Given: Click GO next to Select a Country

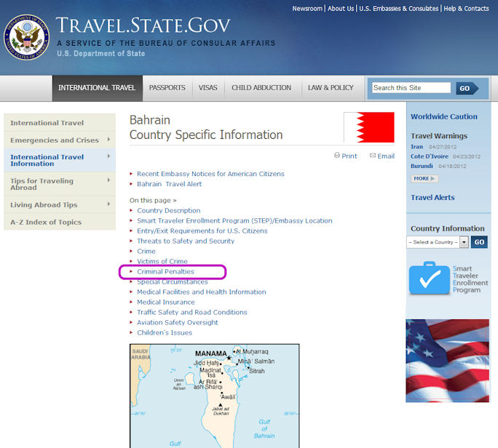Looking at the screenshot, I should click(479, 242).
